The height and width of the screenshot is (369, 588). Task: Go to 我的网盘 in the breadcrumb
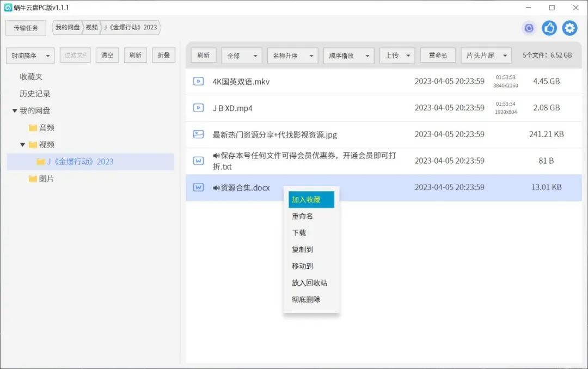coord(68,27)
